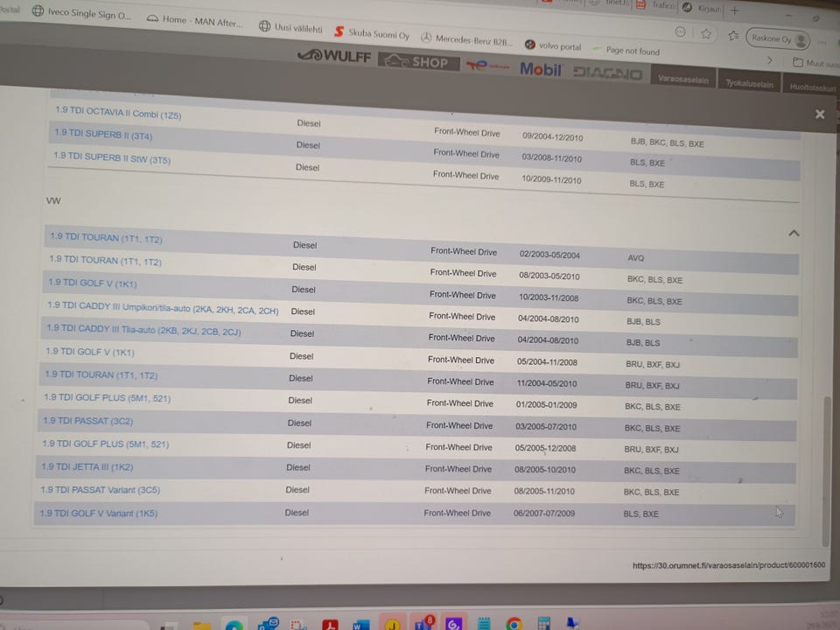840x630 pixels.
Task: Open Adobe Acrobat from the taskbar
Action: (330, 625)
